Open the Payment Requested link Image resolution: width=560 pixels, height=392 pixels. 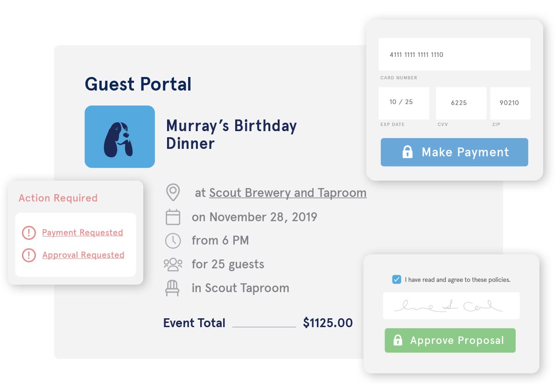(83, 232)
